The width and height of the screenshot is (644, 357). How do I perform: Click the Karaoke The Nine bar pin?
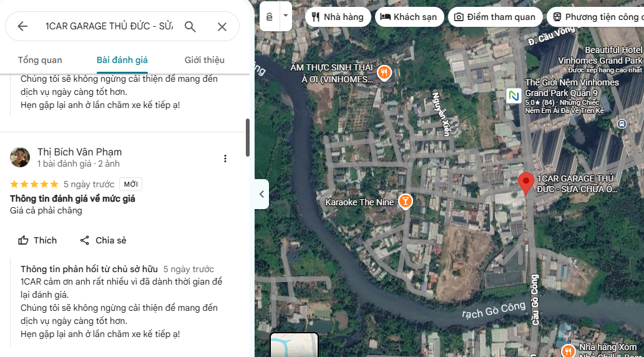click(406, 202)
